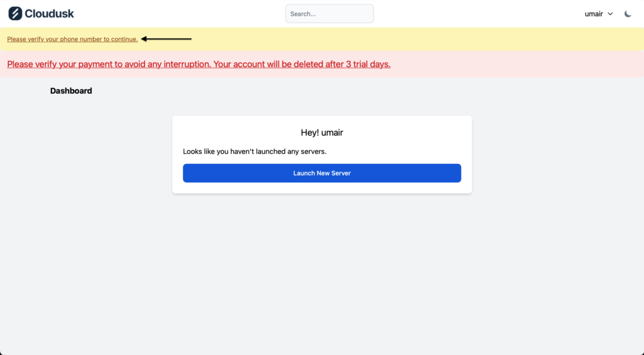This screenshot has height=355, width=644.
Task: Click 'Looks like you haven't launched any servers' text
Action: pyautogui.click(x=255, y=151)
